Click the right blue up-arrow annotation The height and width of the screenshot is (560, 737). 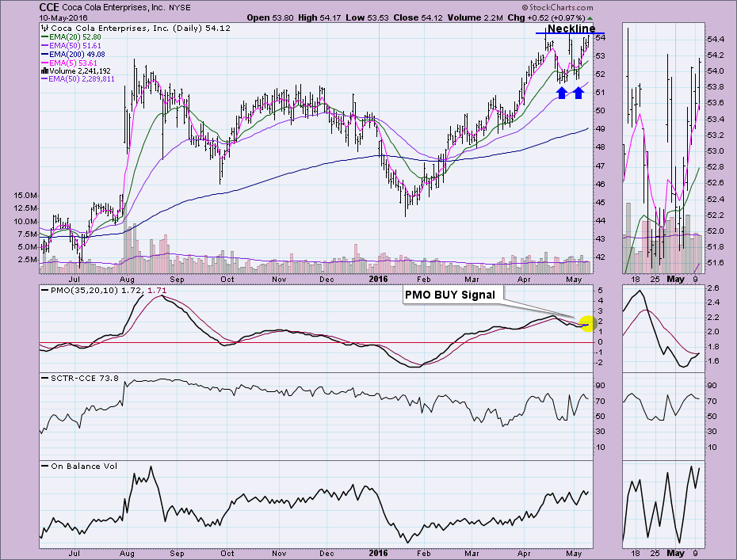click(579, 93)
